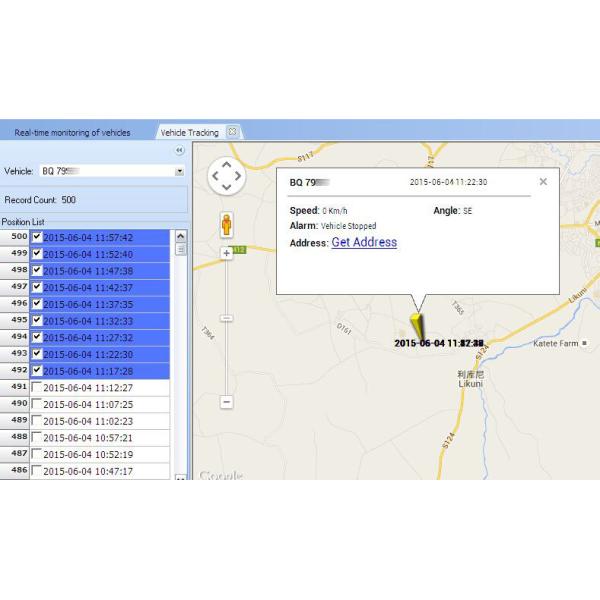Uncheck position 499 at 11:52:40
Viewport: 600px width, 600px height.
click(x=37, y=253)
